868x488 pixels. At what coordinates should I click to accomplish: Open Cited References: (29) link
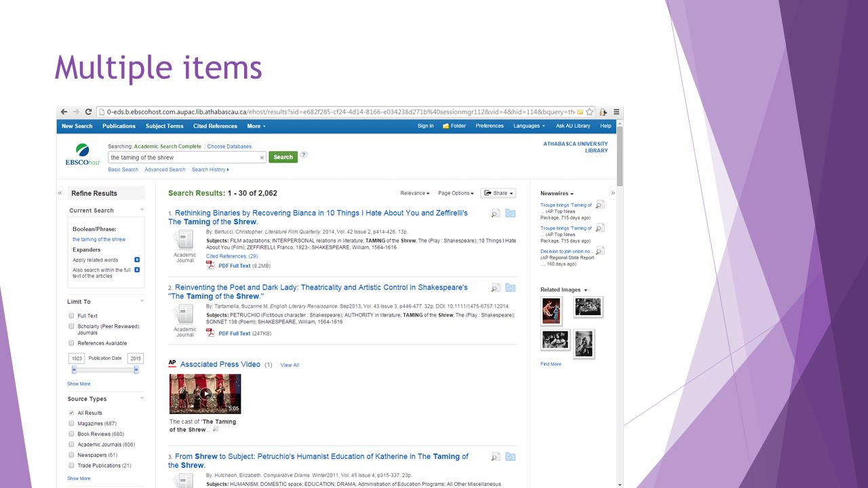232,256
